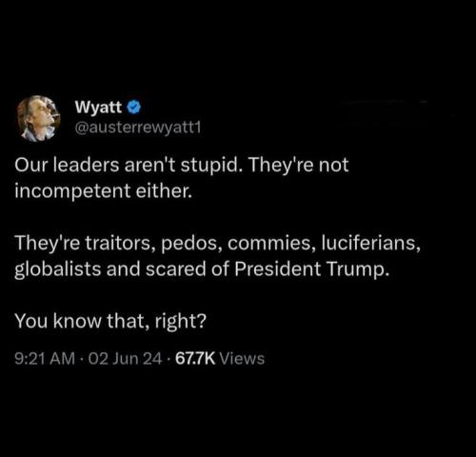The width and height of the screenshot is (476, 457).
Task: Click the Views label
Action: coord(242,359)
